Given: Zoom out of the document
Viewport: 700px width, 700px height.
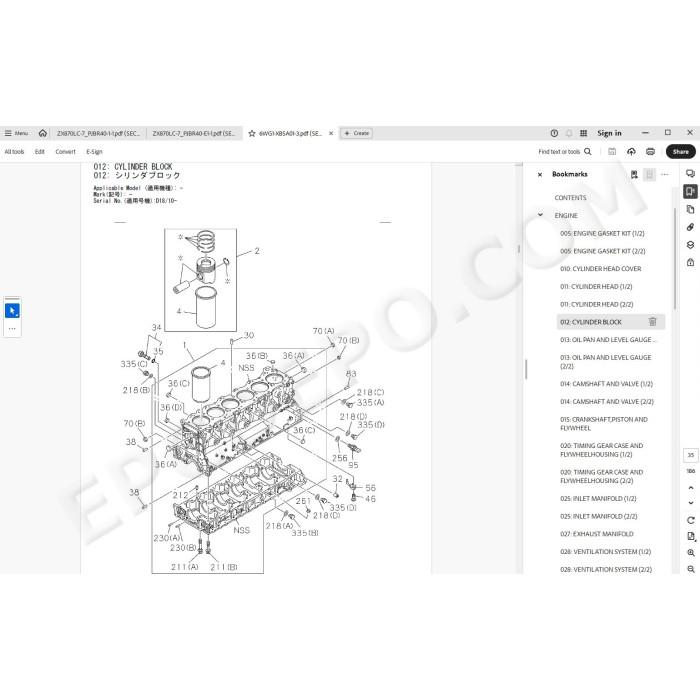Looking at the screenshot, I should point(691,569).
